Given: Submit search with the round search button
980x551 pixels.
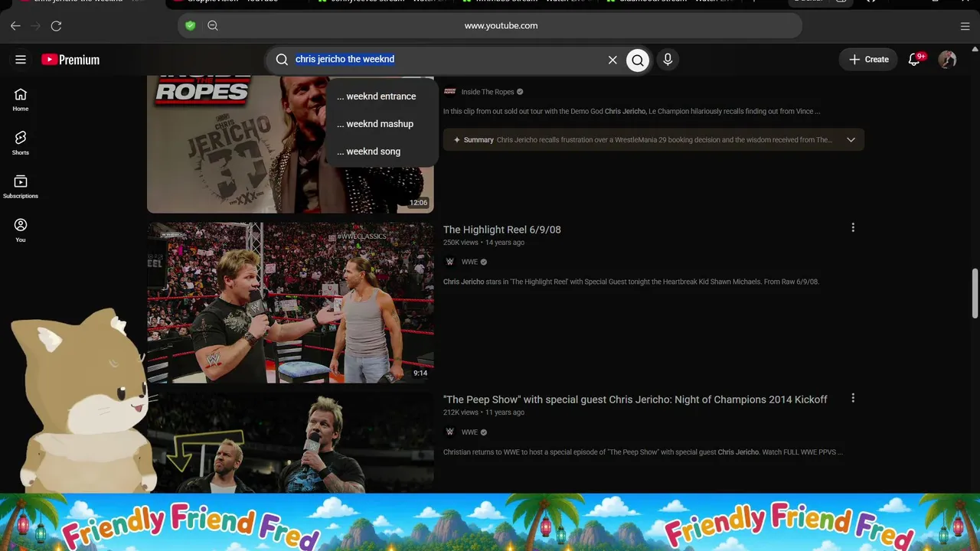Looking at the screenshot, I should coord(638,60).
